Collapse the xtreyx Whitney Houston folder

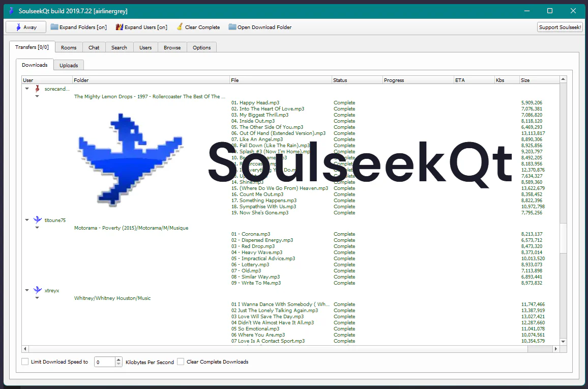point(37,298)
